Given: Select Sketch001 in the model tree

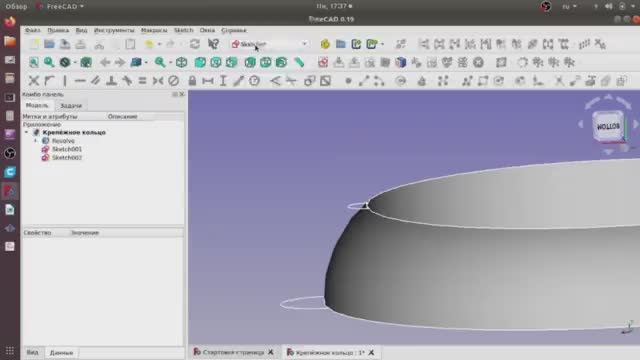Looking at the screenshot, I should tap(67, 149).
